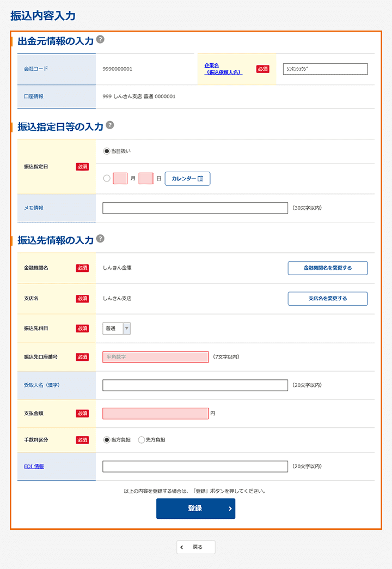Expand the 振込先科目 dropdown

(117, 328)
